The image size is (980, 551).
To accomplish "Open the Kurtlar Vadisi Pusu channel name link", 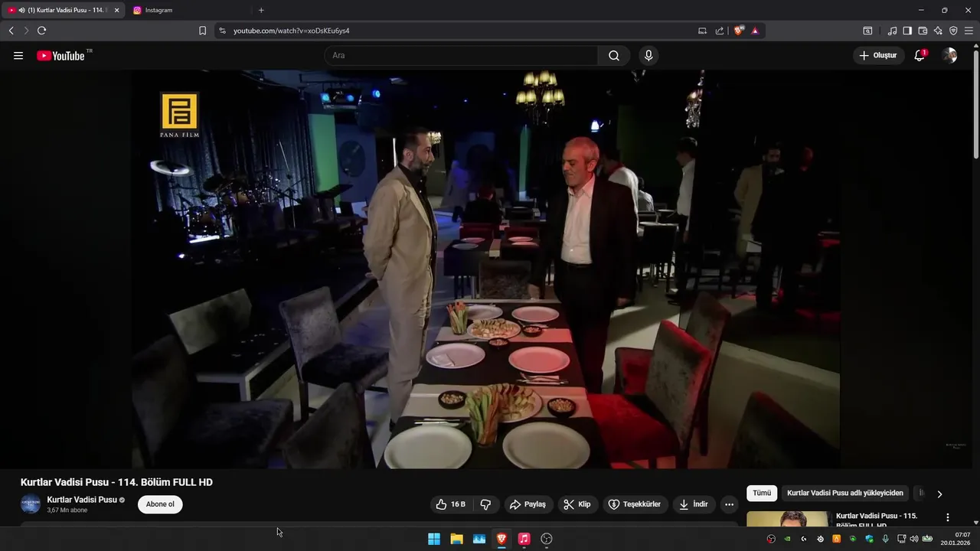I will [82, 500].
